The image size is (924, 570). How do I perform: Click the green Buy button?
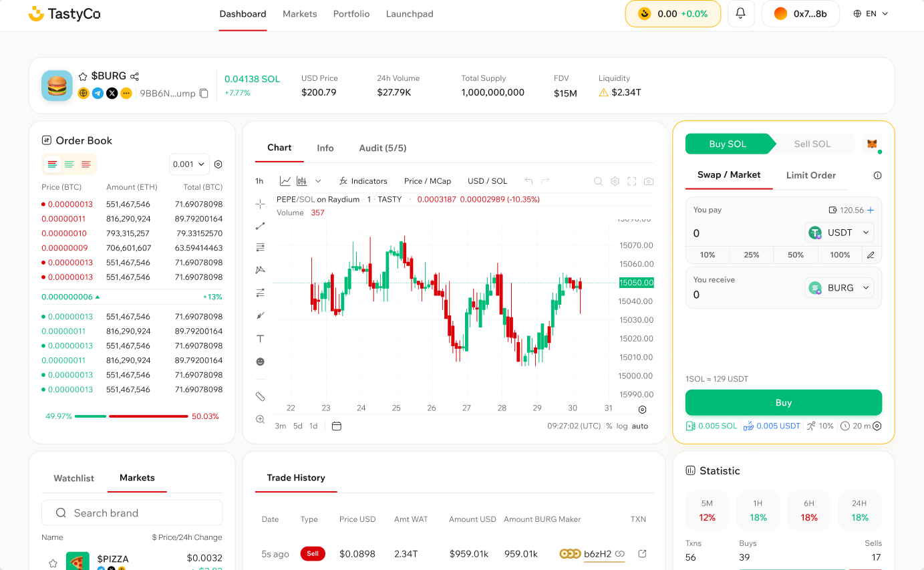pos(784,403)
